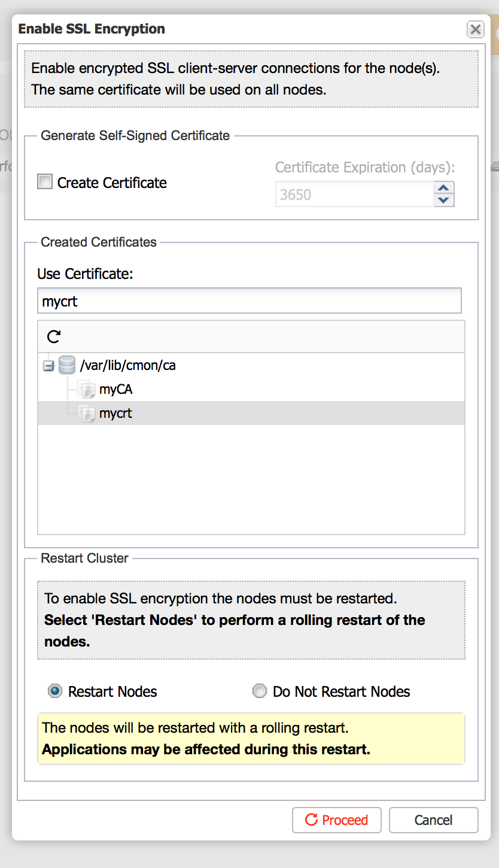The width and height of the screenshot is (499, 868).
Task: Click the reload icon on Proceed button
Action: pyautogui.click(x=311, y=820)
